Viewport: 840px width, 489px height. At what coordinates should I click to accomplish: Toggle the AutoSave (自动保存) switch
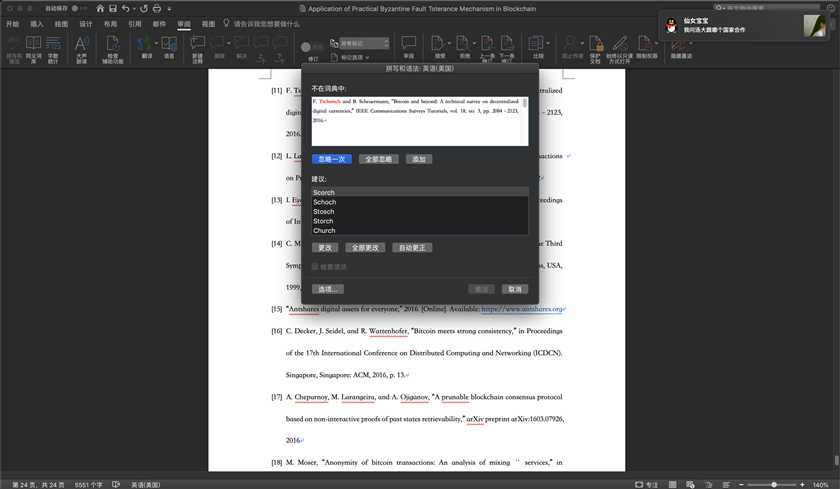click(78, 9)
